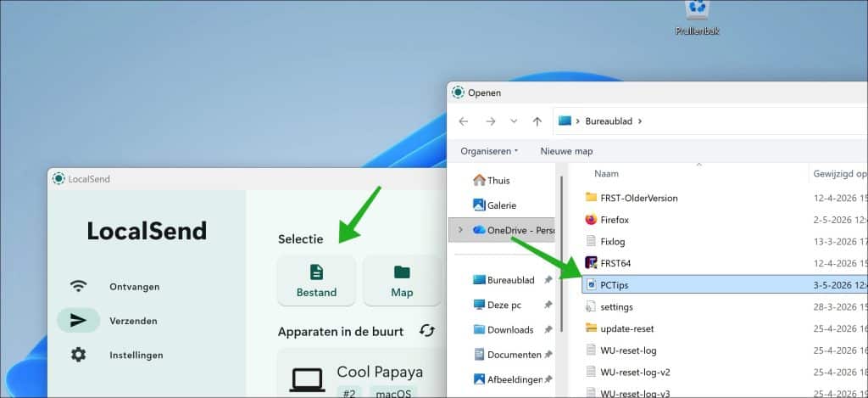The image size is (868, 398).
Task: Open Bureaublad in quick access list
Action: click(x=504, y=280)
